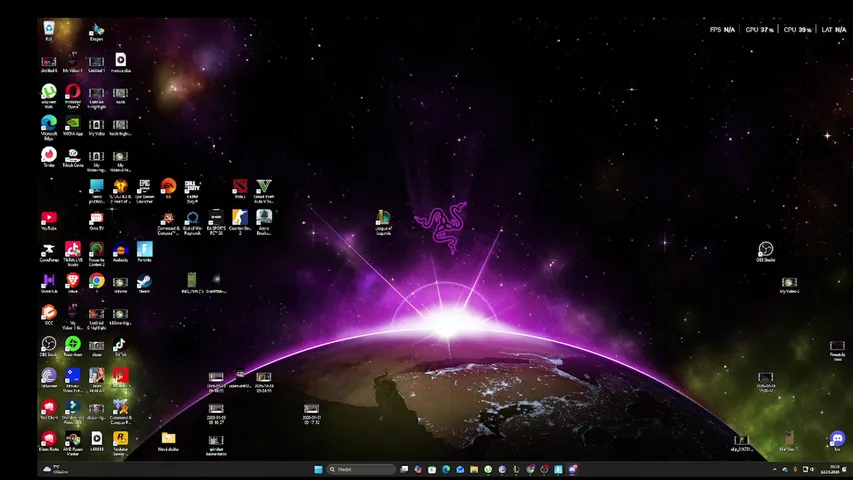Launch the Discord shortcut in bottom-right corner
Screen dimensions: 853x480
(x=837, y=441)
